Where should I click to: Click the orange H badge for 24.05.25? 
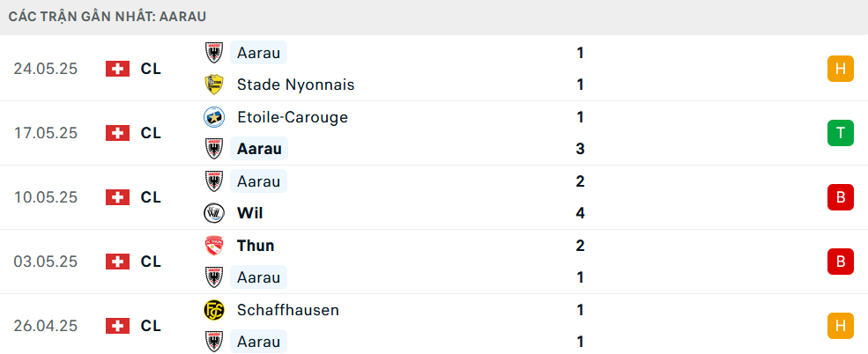[x=841, y=69]
